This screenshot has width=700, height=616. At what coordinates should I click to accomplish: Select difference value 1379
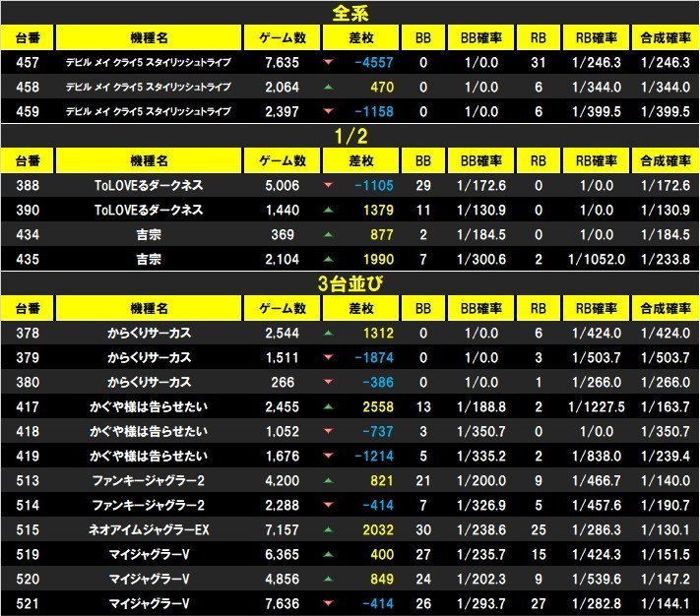[x=379, y=211]
